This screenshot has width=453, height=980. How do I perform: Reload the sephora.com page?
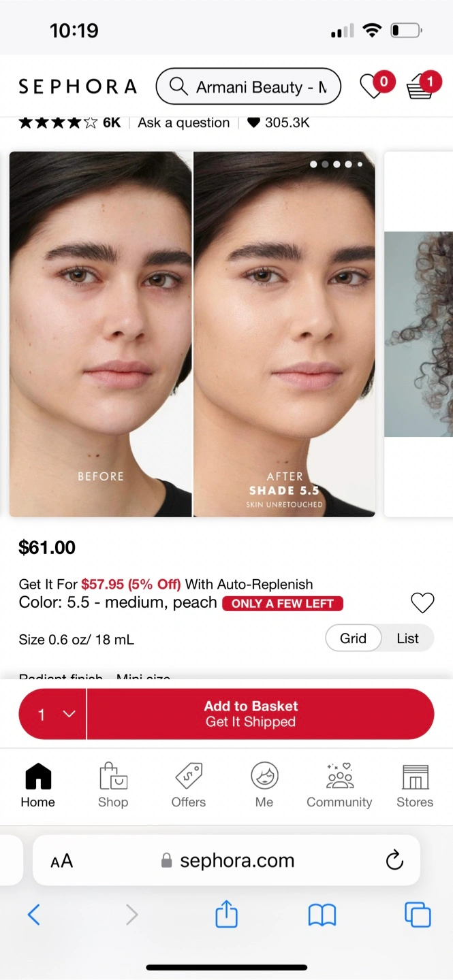pos(394,860)
